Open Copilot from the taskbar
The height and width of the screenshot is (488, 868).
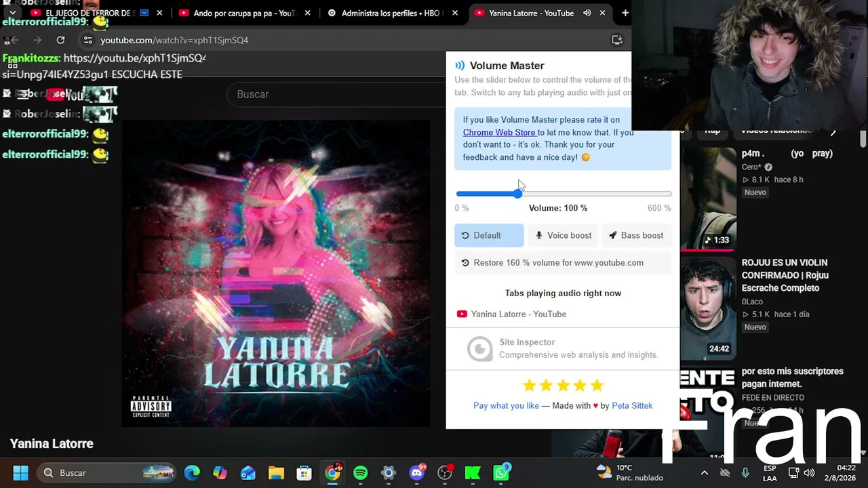[220, 472]
